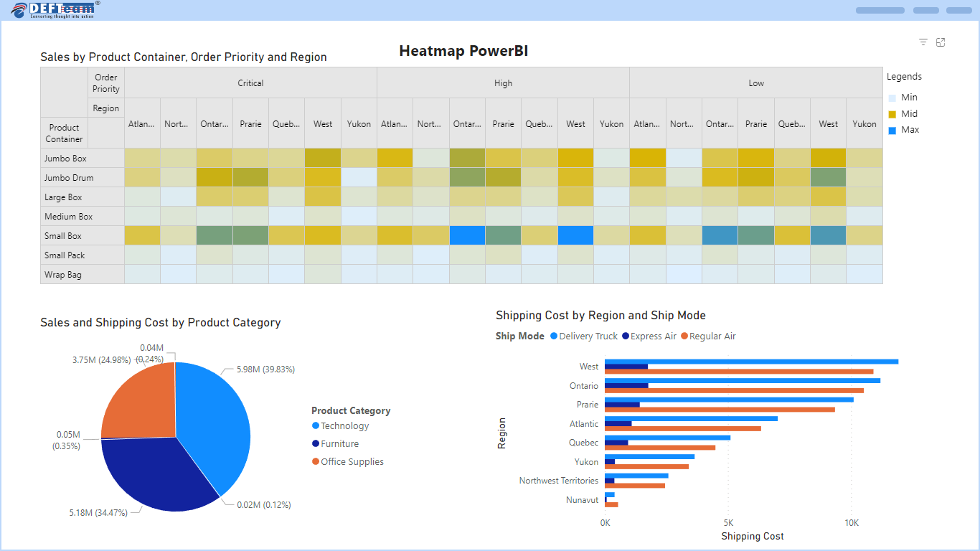Click the Atlantic Delivery Truck bar
This screenshot has width=980, height=551.
point(691,418)
